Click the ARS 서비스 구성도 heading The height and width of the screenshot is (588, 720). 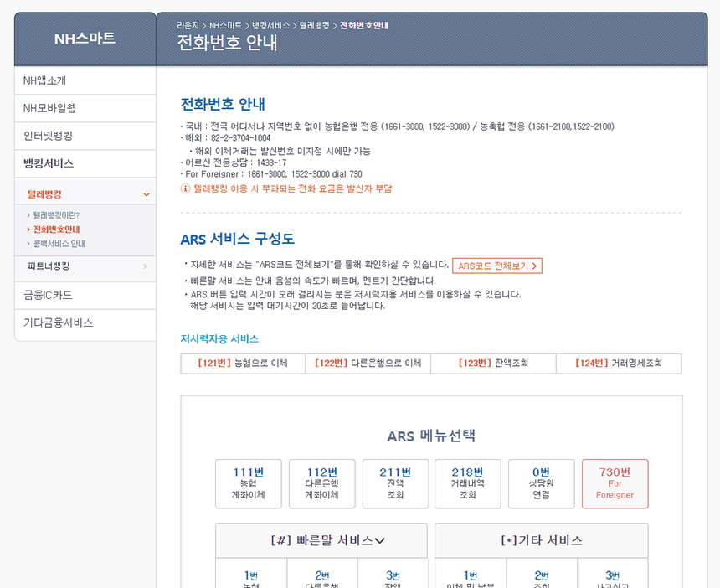point(238,239)
